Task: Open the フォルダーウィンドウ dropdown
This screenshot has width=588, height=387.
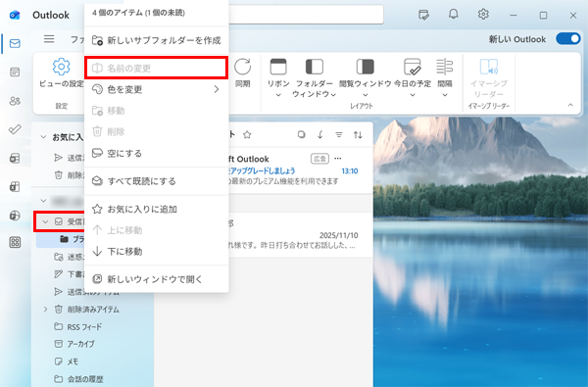Action: coord(315,78)
